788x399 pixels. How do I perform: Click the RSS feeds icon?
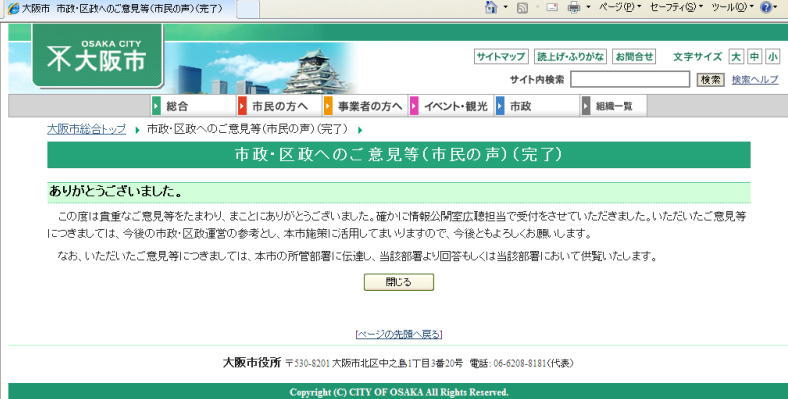point(522,8)
